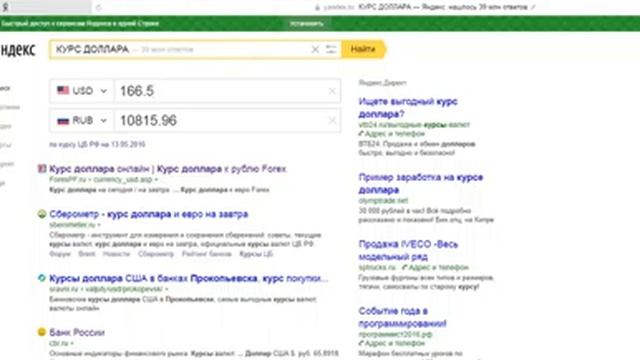Click the US flag icon
Image resolution: width=640 pixels, height=360 pixels.
click(x=63, y=90)
